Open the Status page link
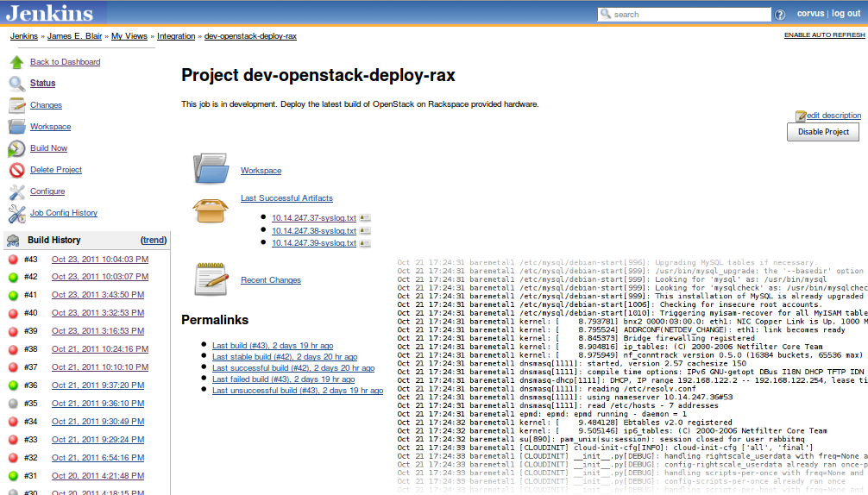868x495 pixels. [x=42, y=83]
